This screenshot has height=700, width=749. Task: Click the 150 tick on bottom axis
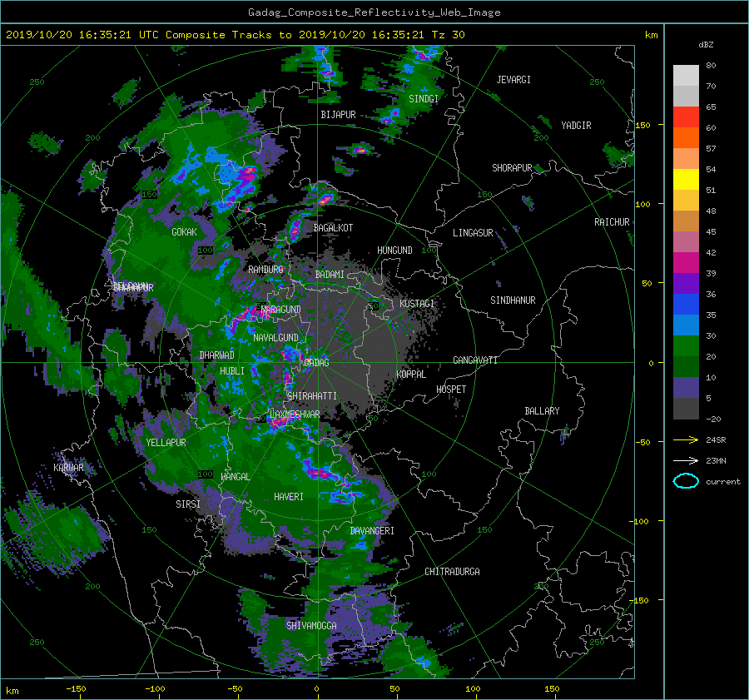point(552,689)
